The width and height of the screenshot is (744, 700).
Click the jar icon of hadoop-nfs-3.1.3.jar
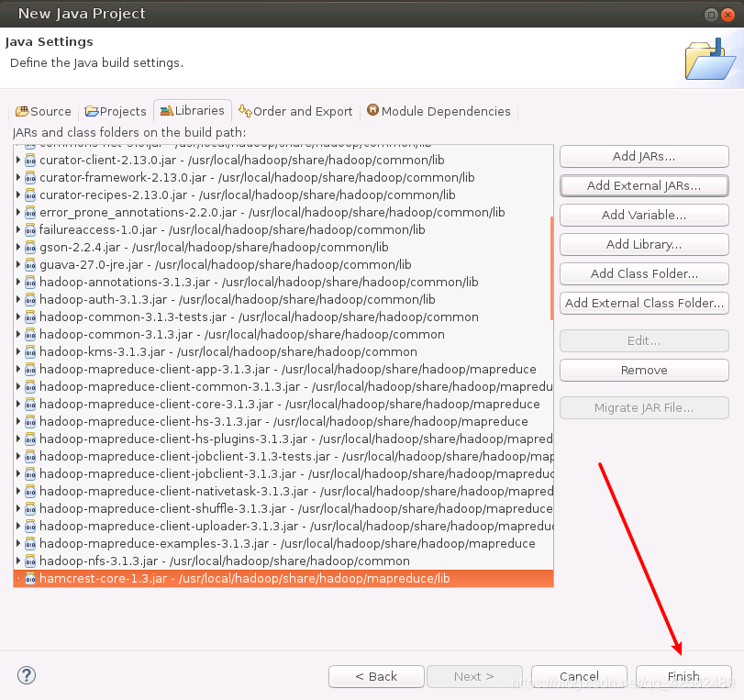coord(30,561)
